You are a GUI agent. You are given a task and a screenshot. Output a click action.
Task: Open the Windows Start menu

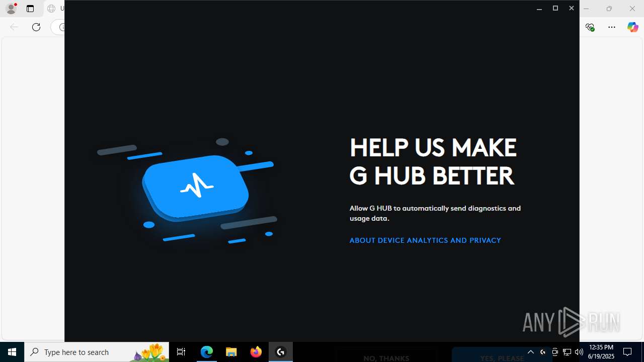click(12, 352)
